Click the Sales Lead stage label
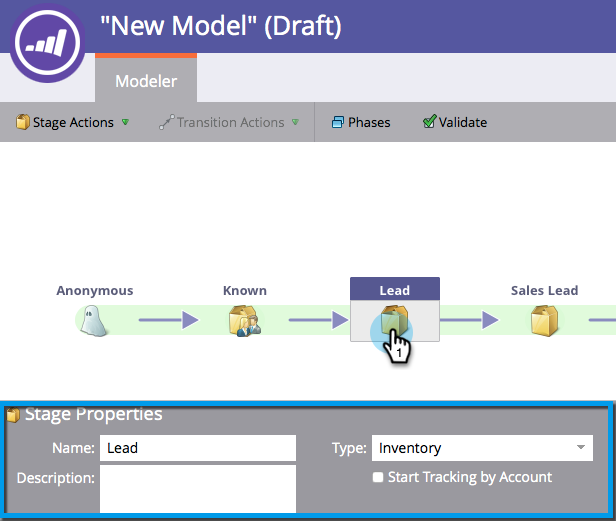This screenshot has width=616, height=521. (x=544, y=290)
